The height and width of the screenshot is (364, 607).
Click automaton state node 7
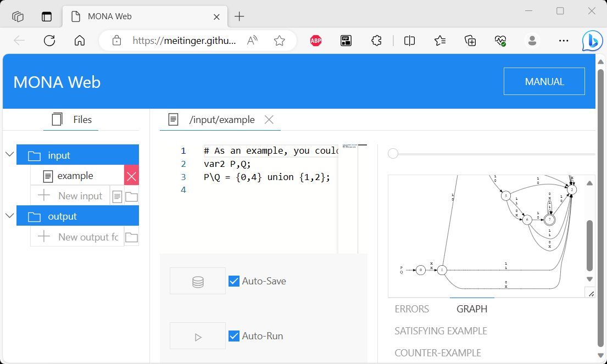[549, 220]
